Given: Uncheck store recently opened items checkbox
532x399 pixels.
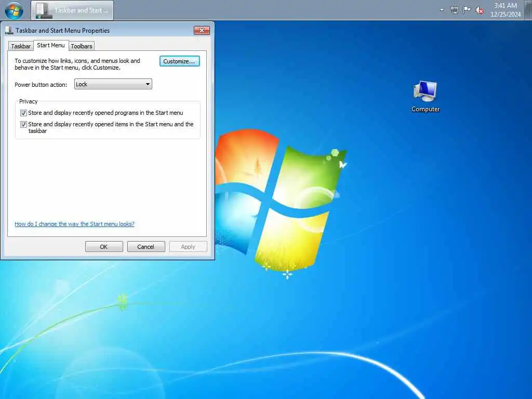Looking at the screenshot, I should pos(23,125).
